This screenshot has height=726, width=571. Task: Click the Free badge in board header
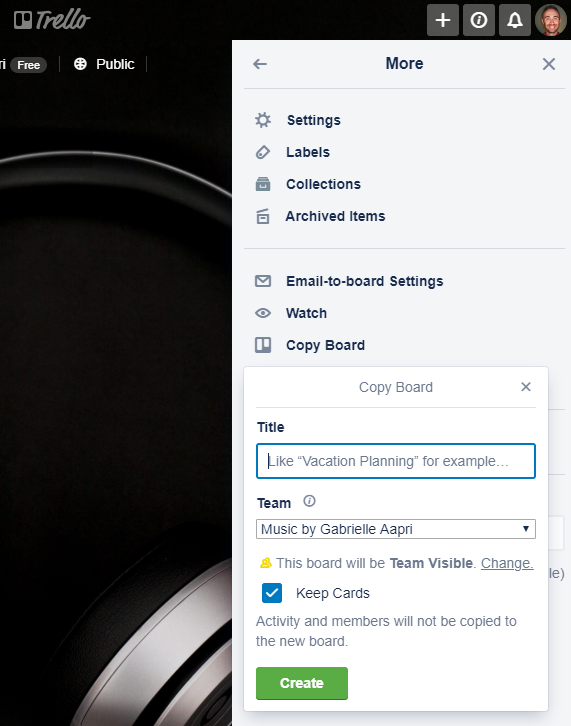tap(29, 65)
